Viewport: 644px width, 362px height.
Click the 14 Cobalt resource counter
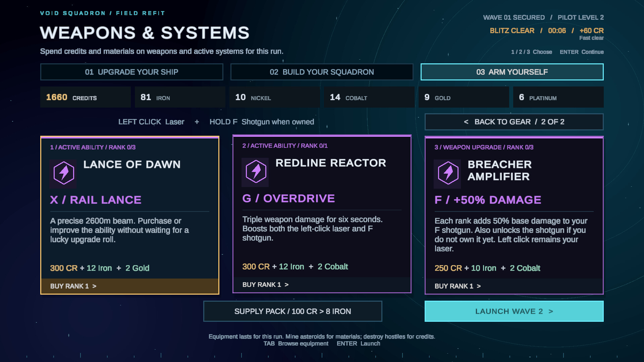(x=369, y=97)
